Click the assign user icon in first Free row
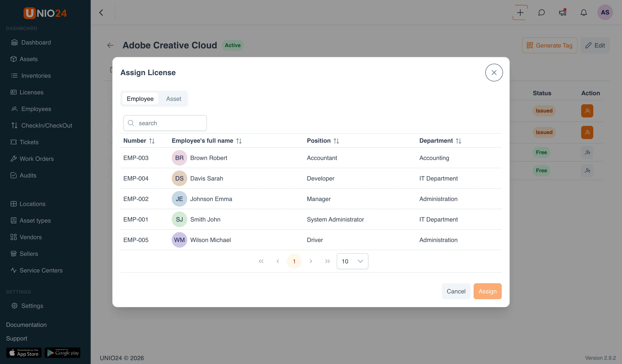Viewport: 622px width, 364px height. (x=587, y=152)
